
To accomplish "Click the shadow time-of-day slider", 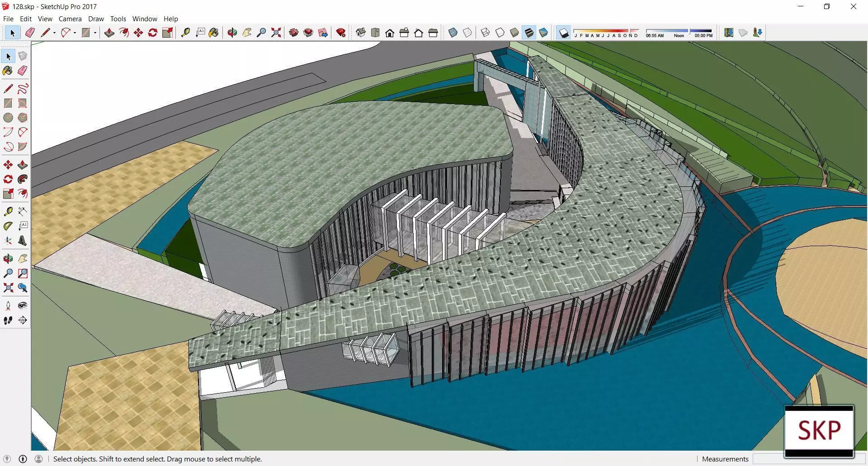I will click(x=679, y=33).
